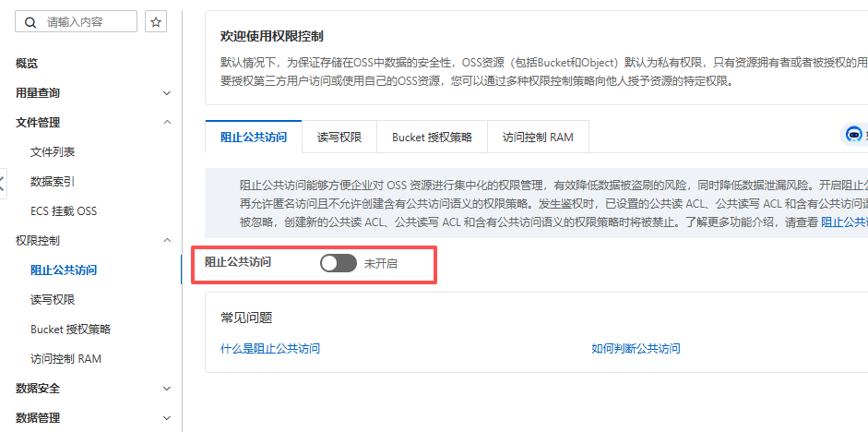Collapse the 文件管理 menu section
Image resolution: width=868 pixels, height=432 pixels.
[167, 123]
